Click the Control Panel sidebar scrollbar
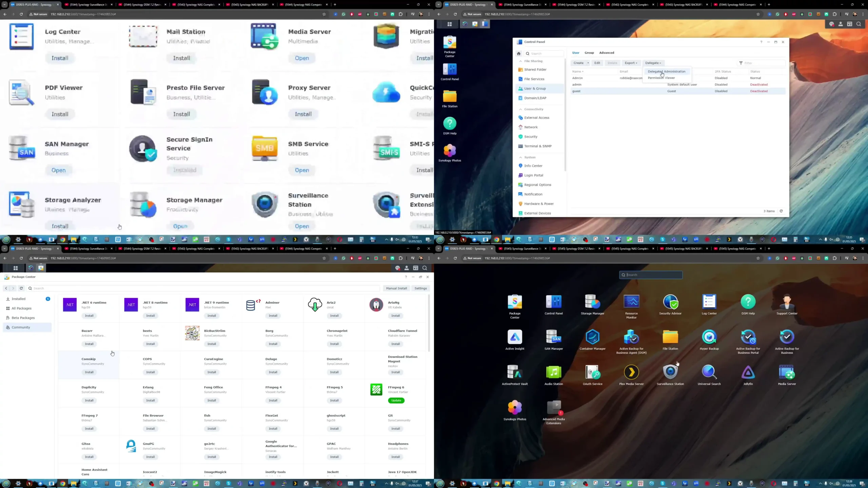868x488 pixels. [x=565, y=115]
